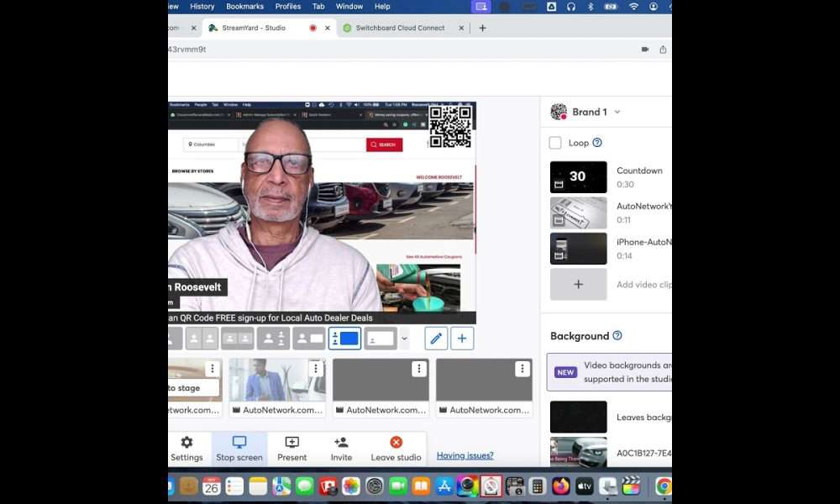
Task: Open Background help question mark icon
Action: pyautogui.click(x=617, y=336)
